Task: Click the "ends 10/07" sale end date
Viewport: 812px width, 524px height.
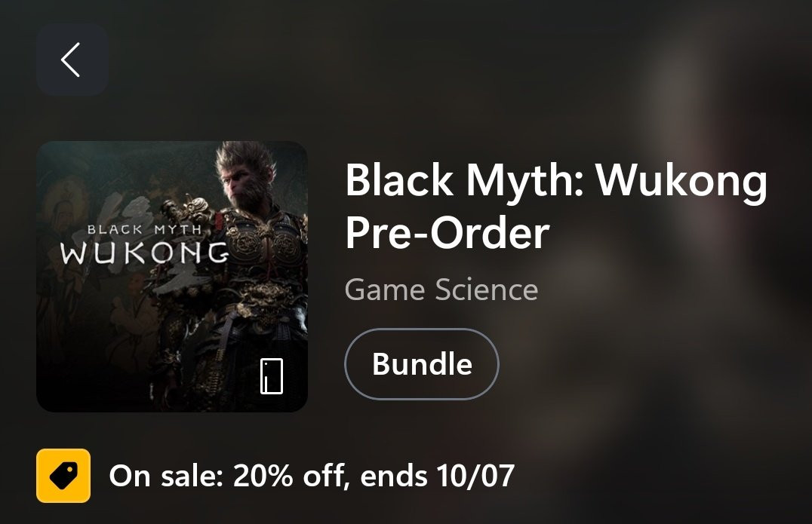Action: coord(437,476)
